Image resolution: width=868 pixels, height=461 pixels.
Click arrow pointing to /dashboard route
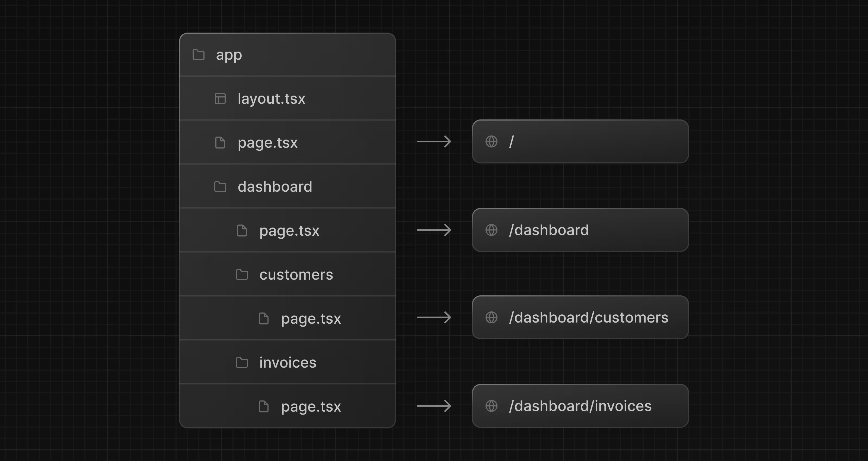tap(434, 230)
